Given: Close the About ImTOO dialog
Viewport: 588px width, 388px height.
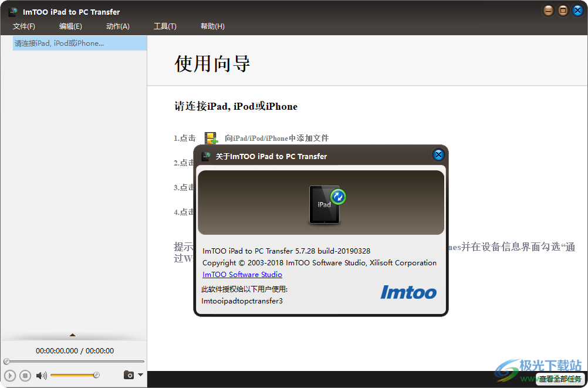Looking at the screenshot, I should tap(438, 155).
